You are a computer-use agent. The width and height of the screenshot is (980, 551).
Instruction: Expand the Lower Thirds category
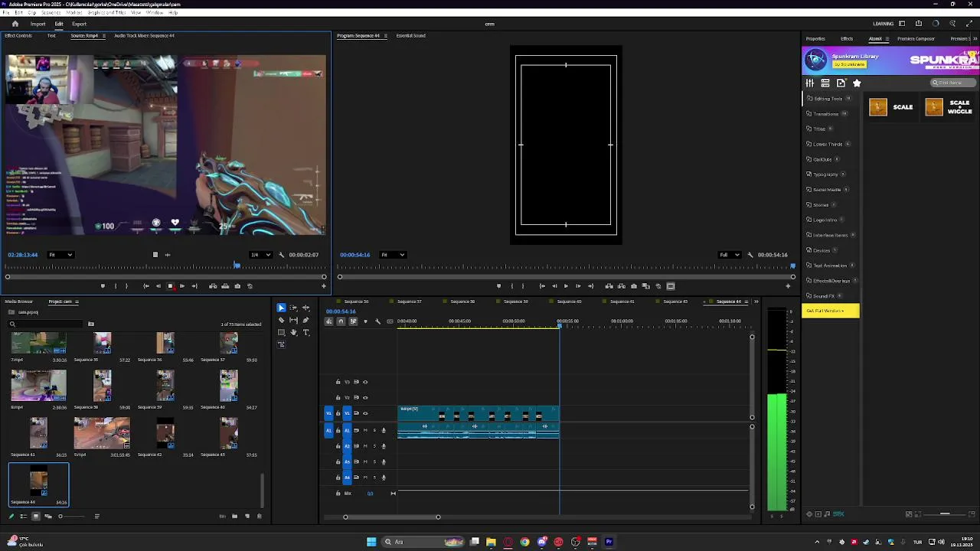coord(828,144)
